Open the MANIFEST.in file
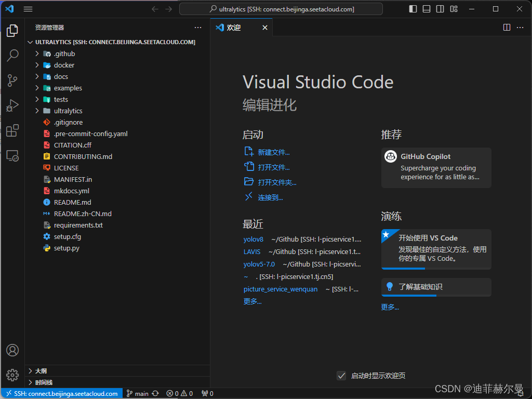The height and width of the screenshot is (399, 532). point(117,179)
